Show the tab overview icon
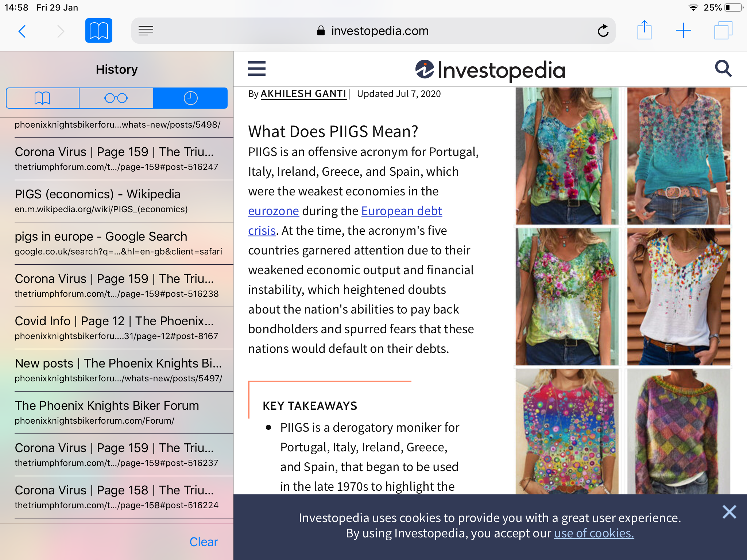The image size is (747, 560). (x=723, y=31)
